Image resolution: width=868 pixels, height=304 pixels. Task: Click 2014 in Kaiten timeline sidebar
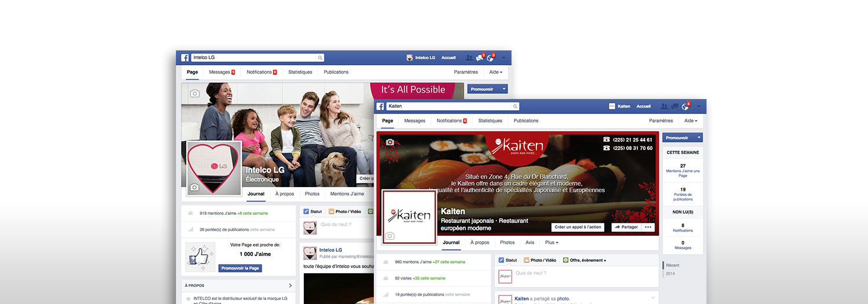pyautogui.click(x=670, y=273)
